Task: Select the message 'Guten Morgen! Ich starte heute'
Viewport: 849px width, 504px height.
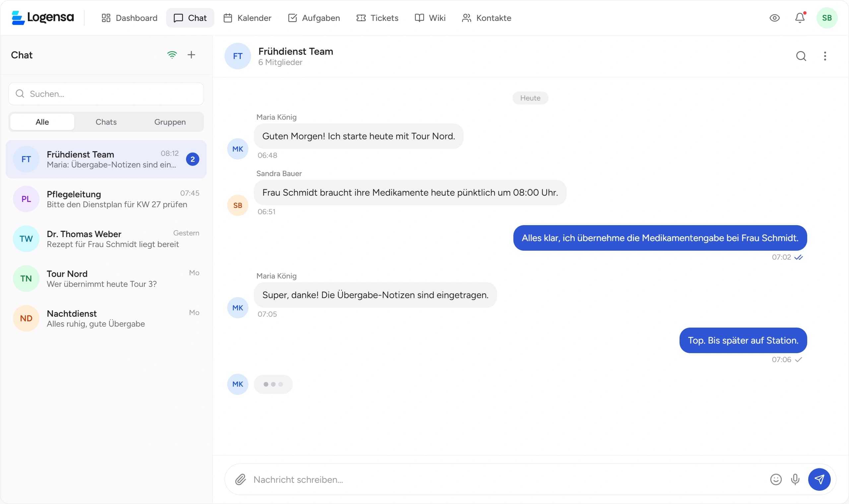Action: click(359, 136)
